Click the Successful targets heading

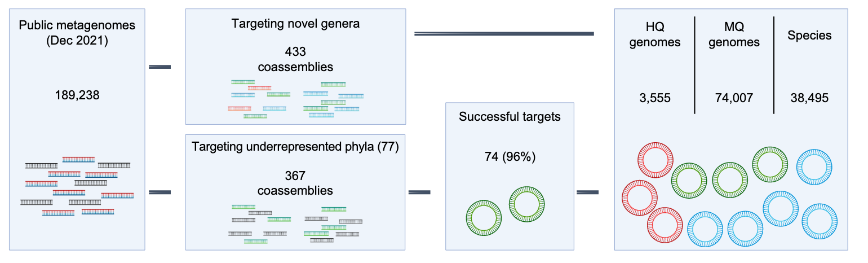[510, 117]
